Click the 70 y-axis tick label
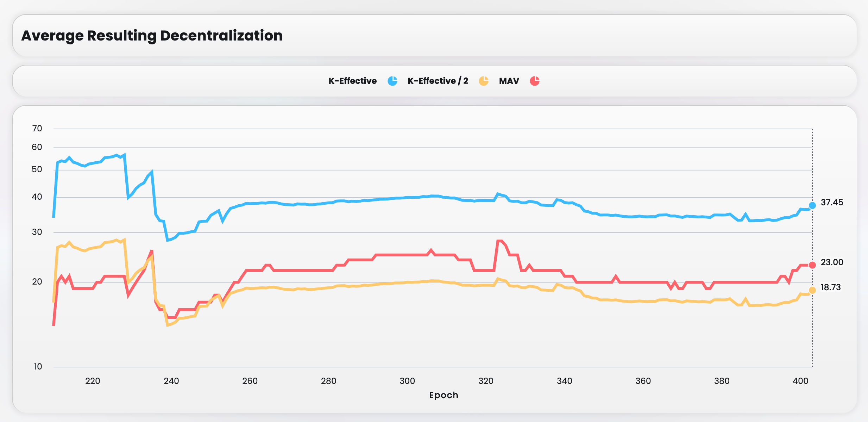 pos(37,129)
